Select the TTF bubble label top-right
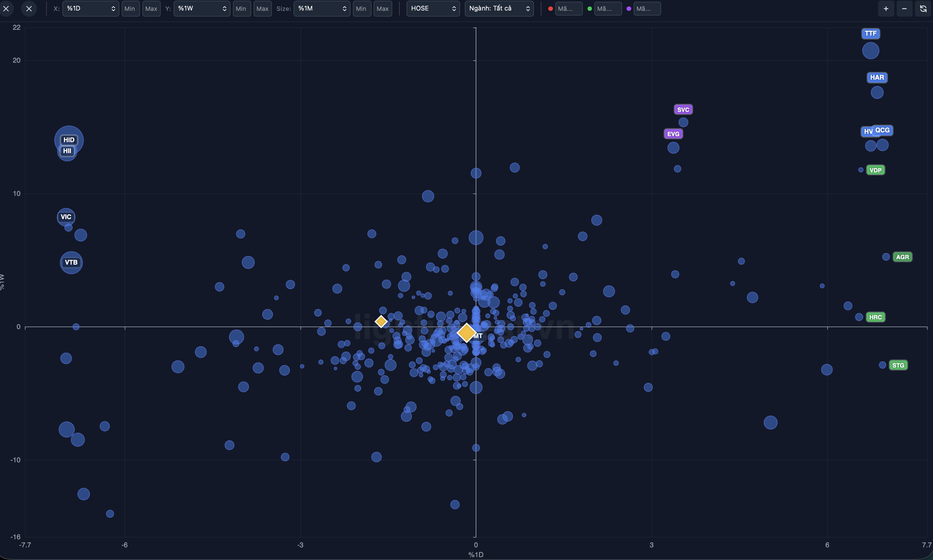The height and width of the screenshot is (560, 933). click(871, 33)
